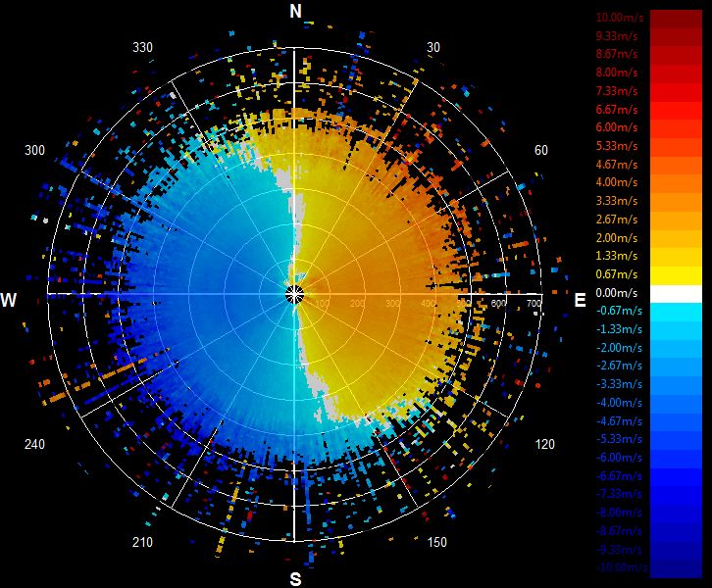Click the -4.00m/s legend label
This screenshot has height=588, width=712.
pos(619,403)
